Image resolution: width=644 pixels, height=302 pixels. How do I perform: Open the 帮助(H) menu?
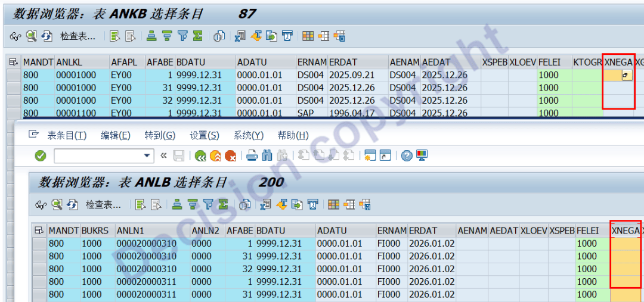click(x=293, y=135)
